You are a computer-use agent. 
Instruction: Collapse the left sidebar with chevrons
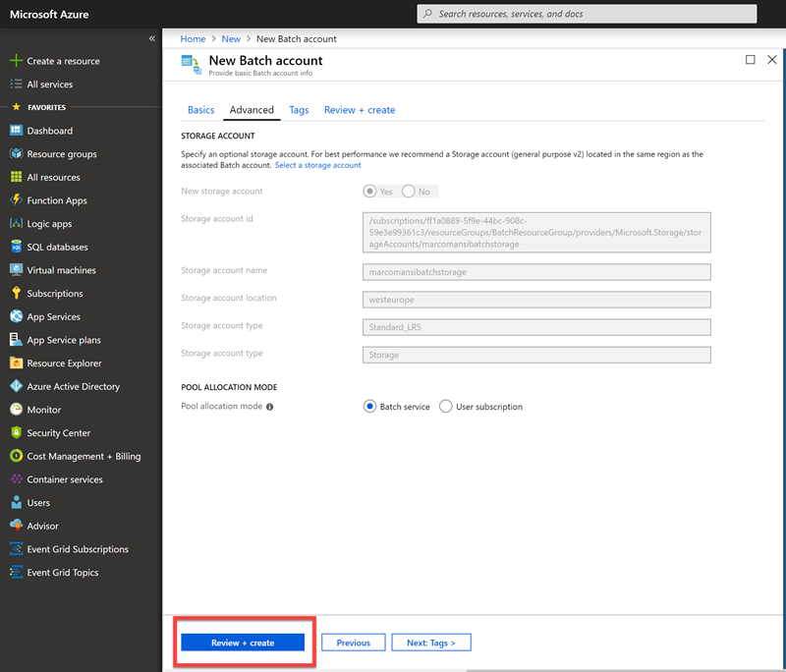152,38
